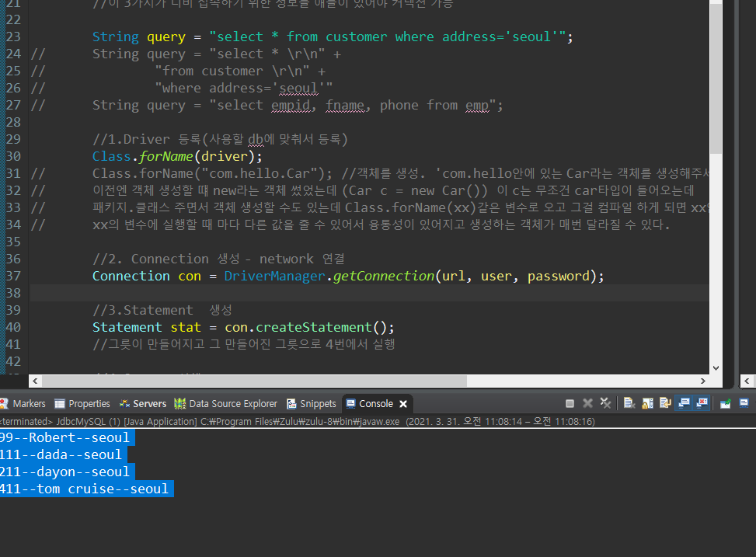Click the Terminate console button

click(x=570, y=404)
